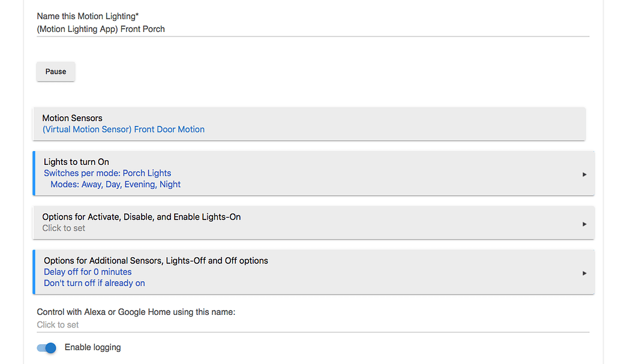This screenshot has height=364, width=621.
Task: Open Switches per mode: Porch Lights settings
Action: click(x=107, y=173)
